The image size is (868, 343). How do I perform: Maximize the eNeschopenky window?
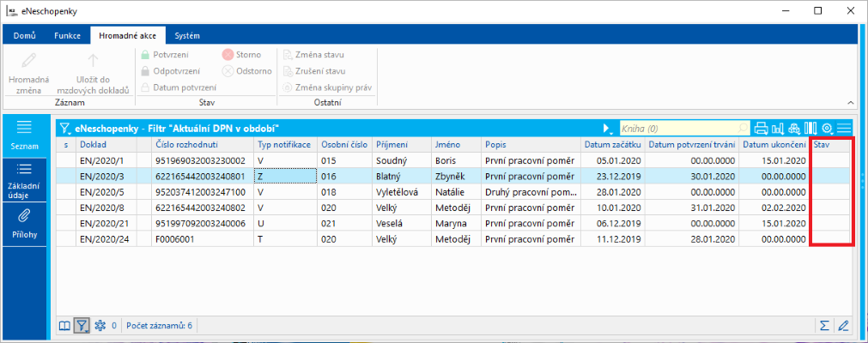(817, 10)
